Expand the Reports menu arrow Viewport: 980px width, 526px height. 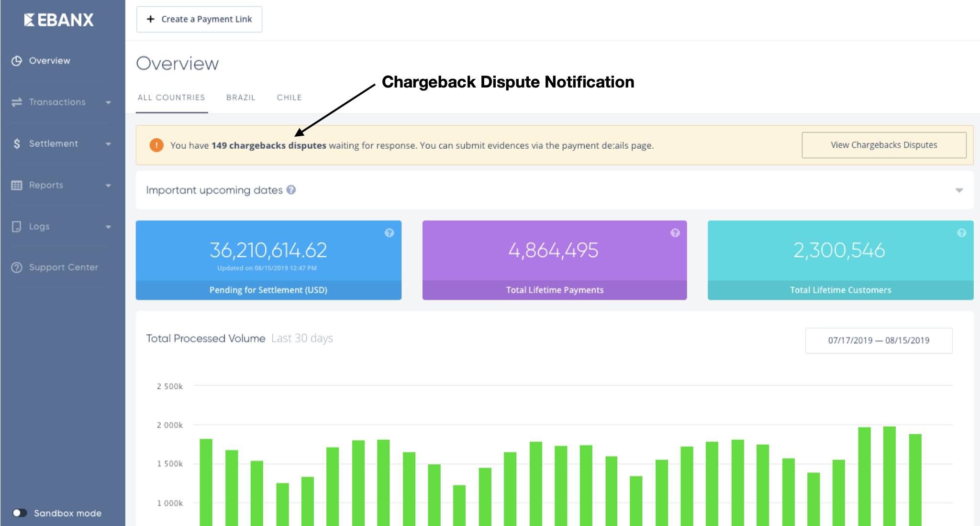(108, 186)
